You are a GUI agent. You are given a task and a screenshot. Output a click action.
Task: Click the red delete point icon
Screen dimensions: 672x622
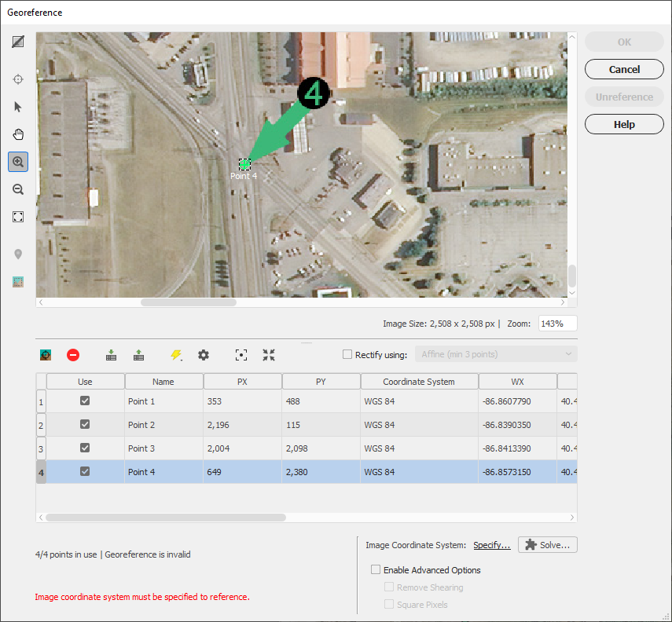73,355
